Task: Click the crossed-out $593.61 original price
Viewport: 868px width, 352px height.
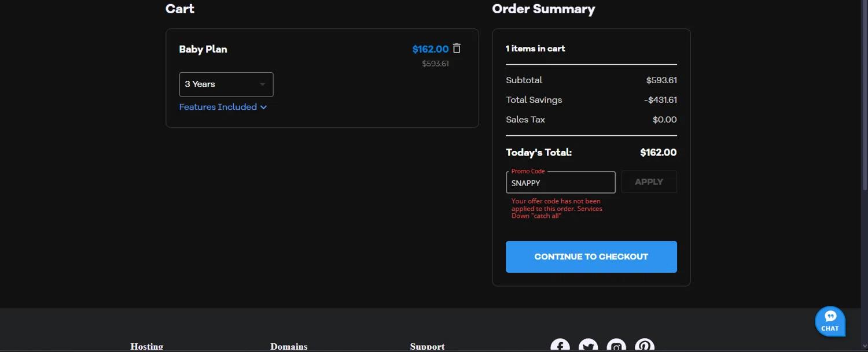Action: pyautogui.click(x=435, y=64)
